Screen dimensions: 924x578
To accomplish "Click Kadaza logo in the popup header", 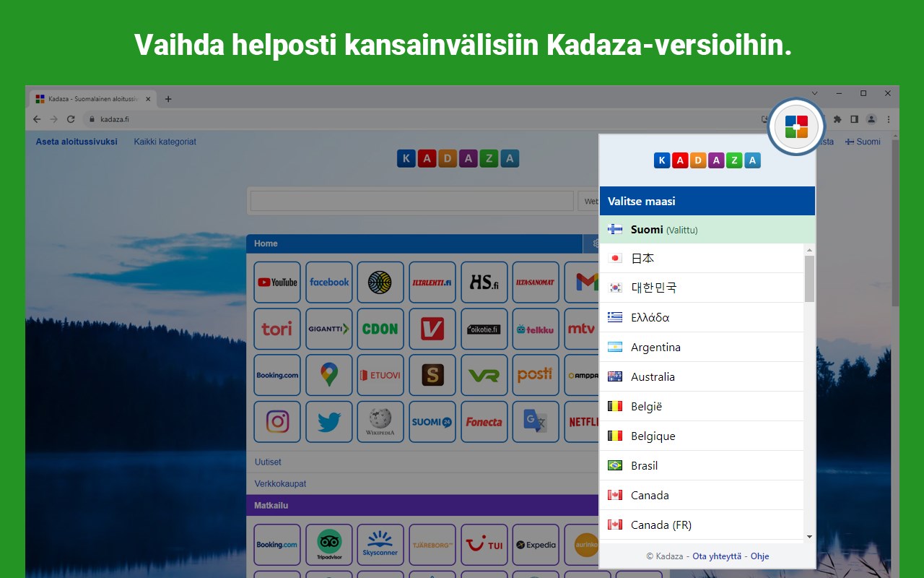I will [707, 160].
